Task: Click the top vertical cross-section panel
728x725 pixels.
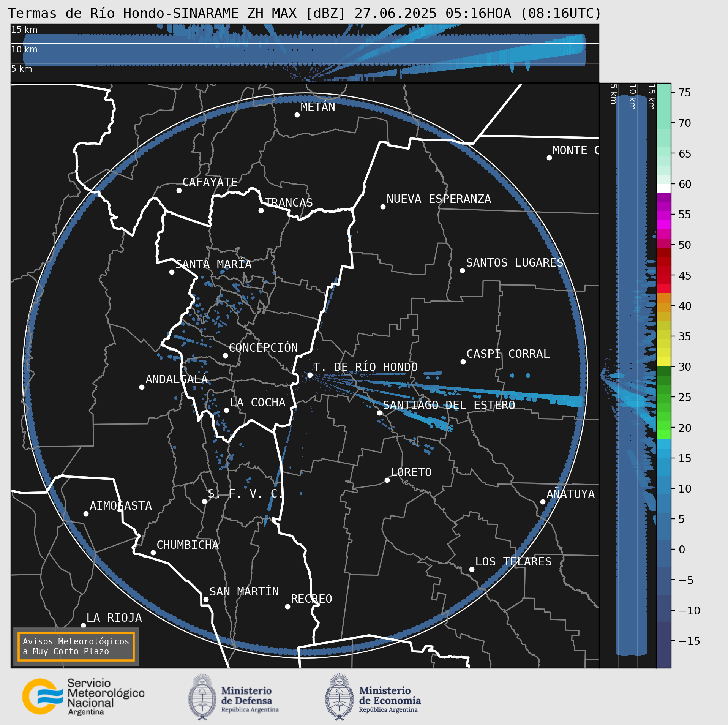Action: (305, 53)
